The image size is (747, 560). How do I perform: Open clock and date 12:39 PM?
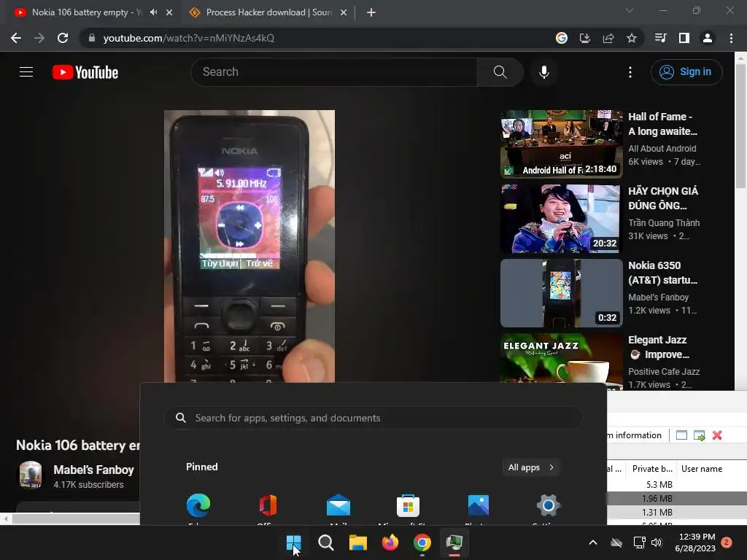(x=695, y=542)
